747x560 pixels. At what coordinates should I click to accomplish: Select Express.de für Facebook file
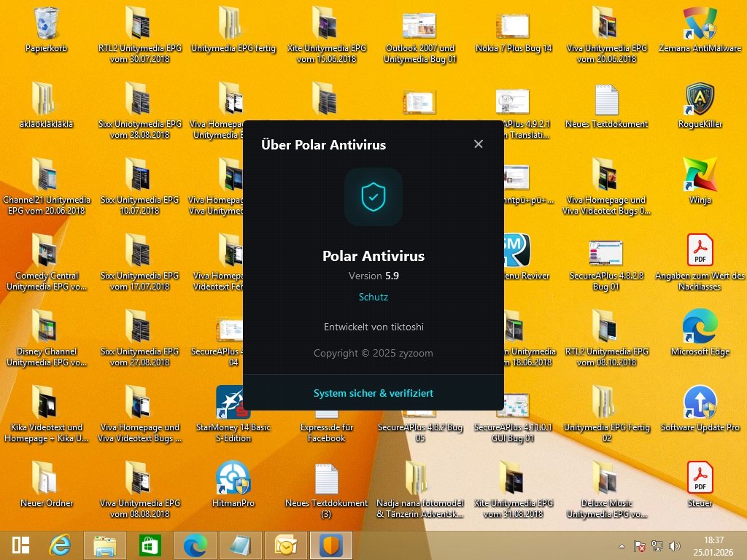pyautogui.click(x=326, y=426)
